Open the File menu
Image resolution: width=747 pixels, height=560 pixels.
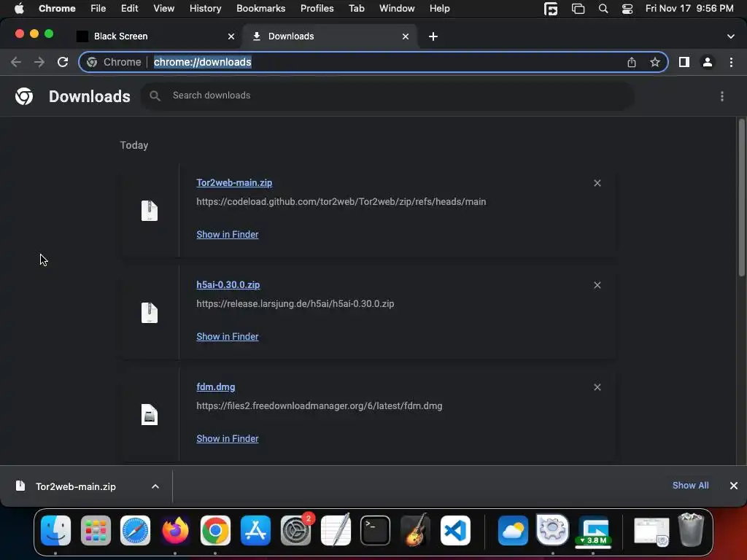pyautogui.click(x=98, y=9)
